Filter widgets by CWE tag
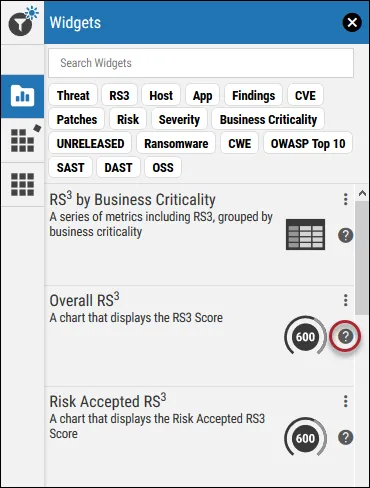 [239, 143]
